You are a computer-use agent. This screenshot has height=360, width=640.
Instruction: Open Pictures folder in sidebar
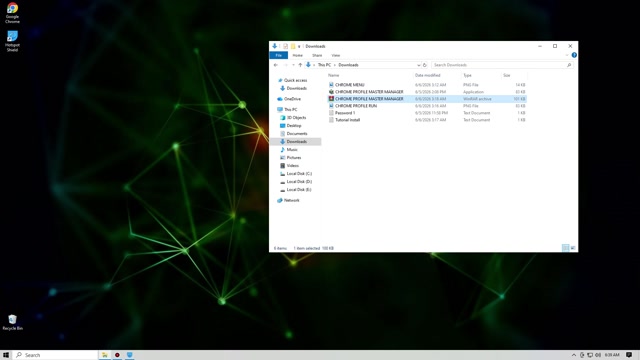(293, 158)
